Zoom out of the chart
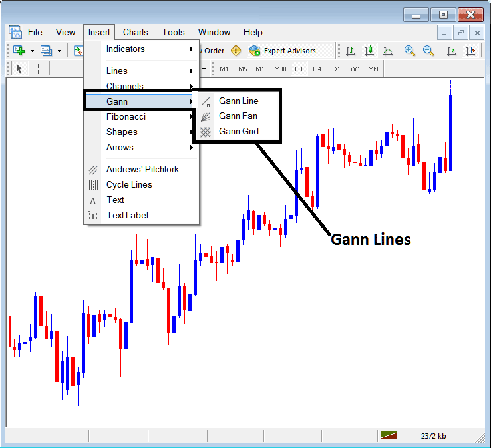The image size is (491, 448). pos(428,51)
